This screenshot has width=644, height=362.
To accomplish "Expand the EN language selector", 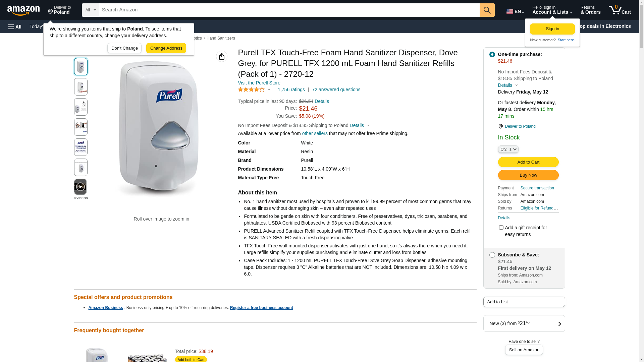I will click(x=515, y=11).
